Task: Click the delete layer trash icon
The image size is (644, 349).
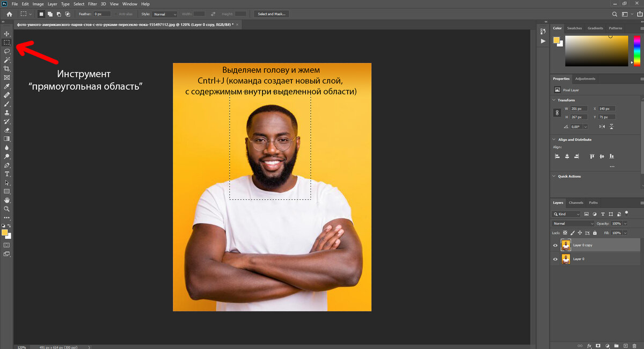Action: [635, 345]
